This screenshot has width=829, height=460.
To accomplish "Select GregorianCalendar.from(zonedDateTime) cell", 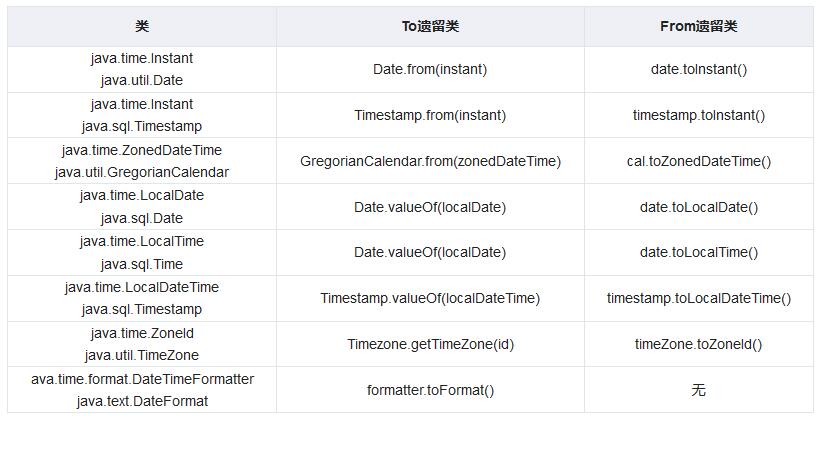I will click(x=430, y=161).
